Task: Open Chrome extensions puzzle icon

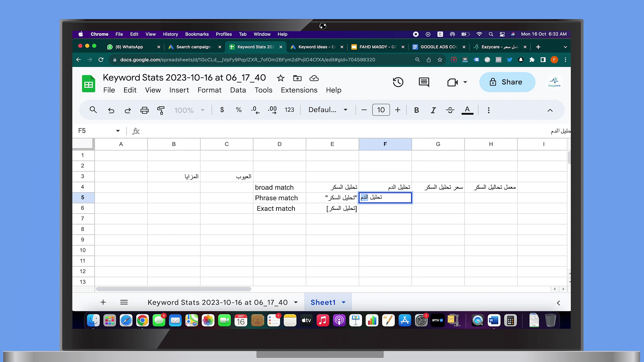Action: pyautogui.click(x=532, y=60)
